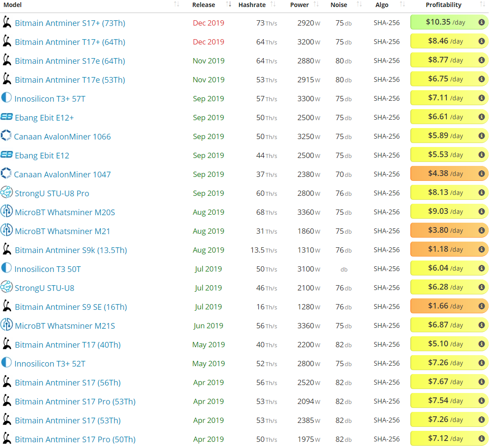Click Innosilicon logo beside T3+ 57T

pos(6,98)
